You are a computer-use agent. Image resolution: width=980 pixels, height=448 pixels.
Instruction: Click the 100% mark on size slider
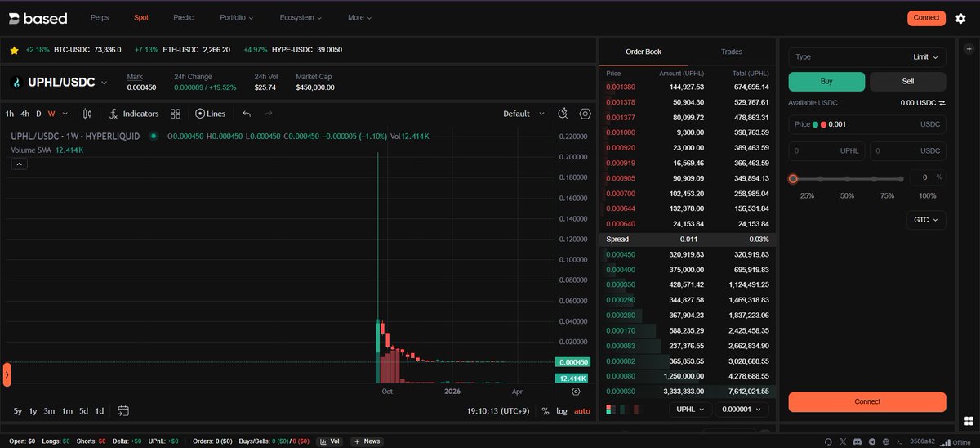[902, 178]
